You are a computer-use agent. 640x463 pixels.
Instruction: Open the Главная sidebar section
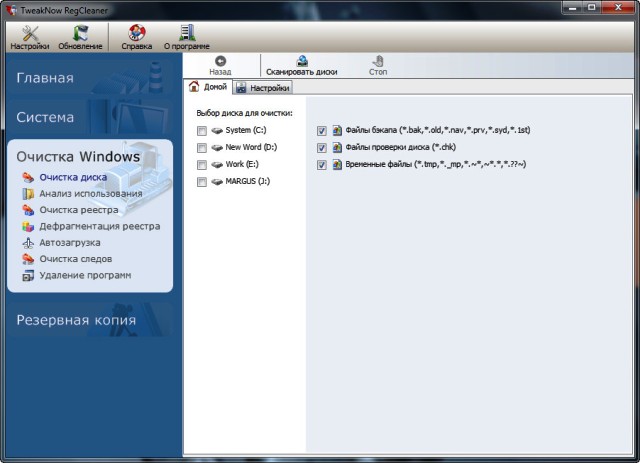click(90, 78)
